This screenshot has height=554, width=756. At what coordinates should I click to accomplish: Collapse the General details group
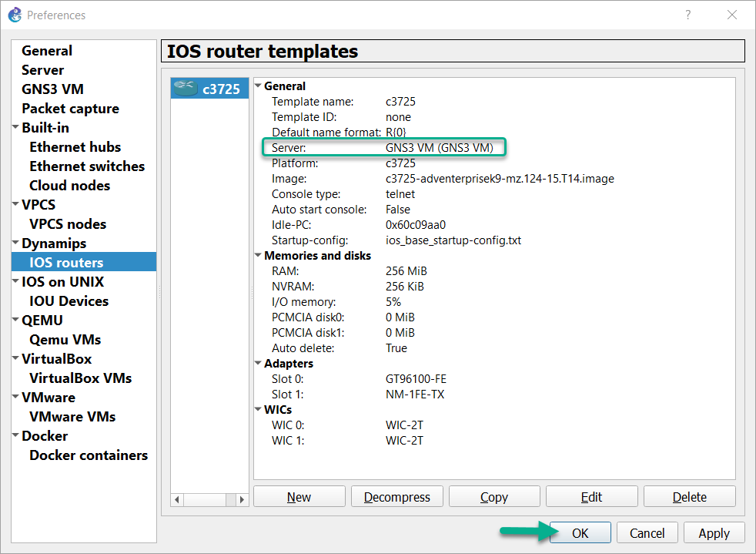click(258, 86)
